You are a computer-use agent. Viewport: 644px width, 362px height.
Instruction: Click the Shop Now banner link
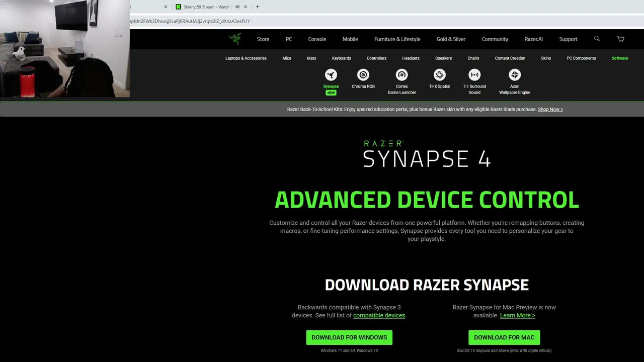[x=550, y=109]
